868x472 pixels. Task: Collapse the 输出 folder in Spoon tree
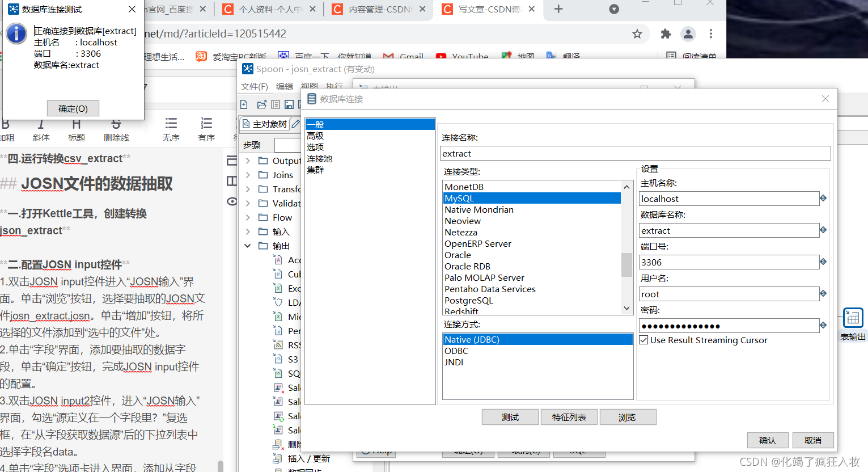tap(248, 246)
